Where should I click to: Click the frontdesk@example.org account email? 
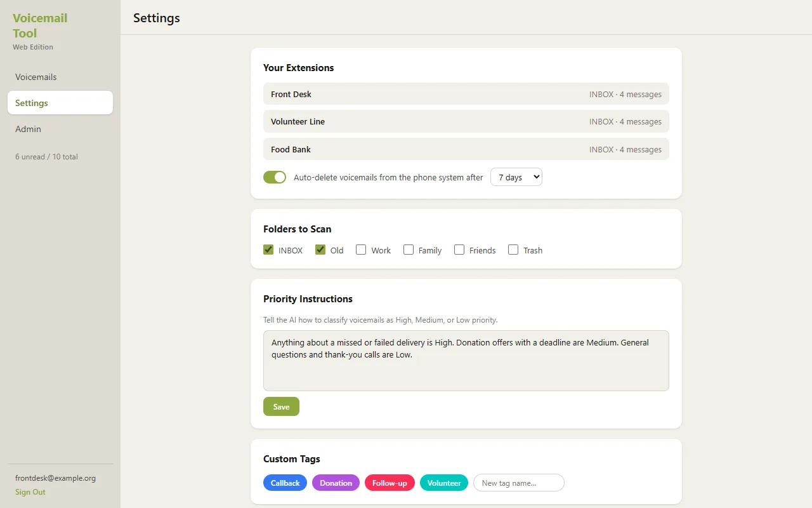[55, 478]
